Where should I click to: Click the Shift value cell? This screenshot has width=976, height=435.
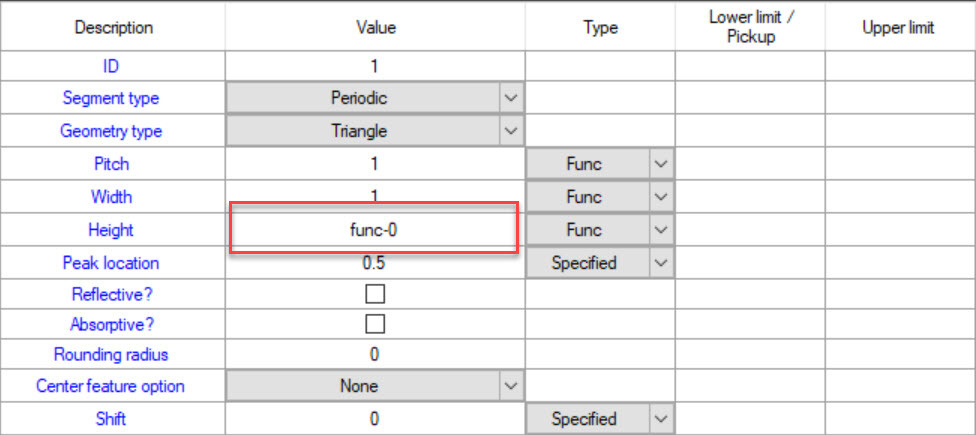click(374, 419)
